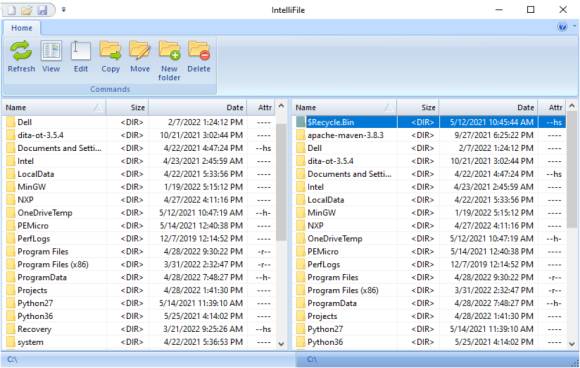This screenshot has width=580, height=368.
Task: Click PEMicro folder icon in right pane
Action: pyautogui.click(x=301, y=251)
